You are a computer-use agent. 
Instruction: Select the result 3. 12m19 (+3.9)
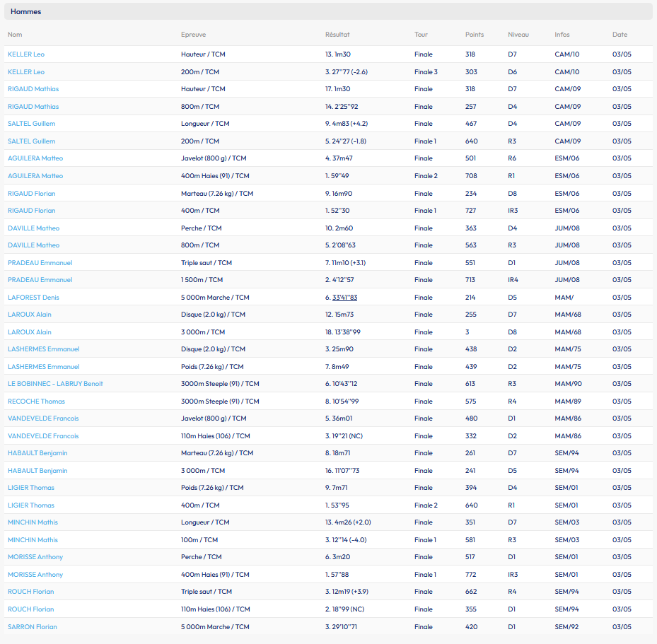point(347,592)
